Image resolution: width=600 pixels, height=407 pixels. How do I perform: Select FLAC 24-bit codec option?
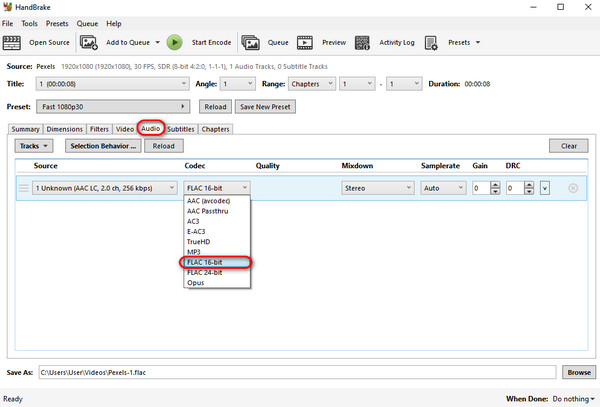pos(217,273)
